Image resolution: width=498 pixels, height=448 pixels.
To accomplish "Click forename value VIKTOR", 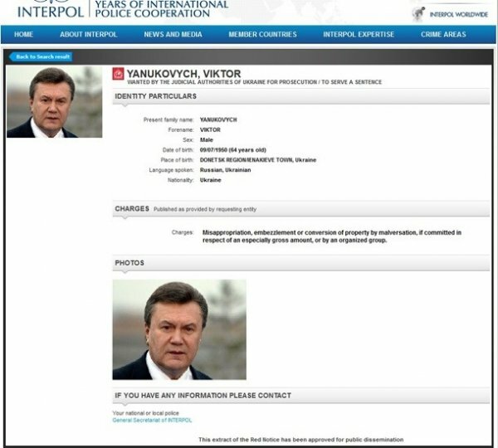I will [x=210, y=130].
